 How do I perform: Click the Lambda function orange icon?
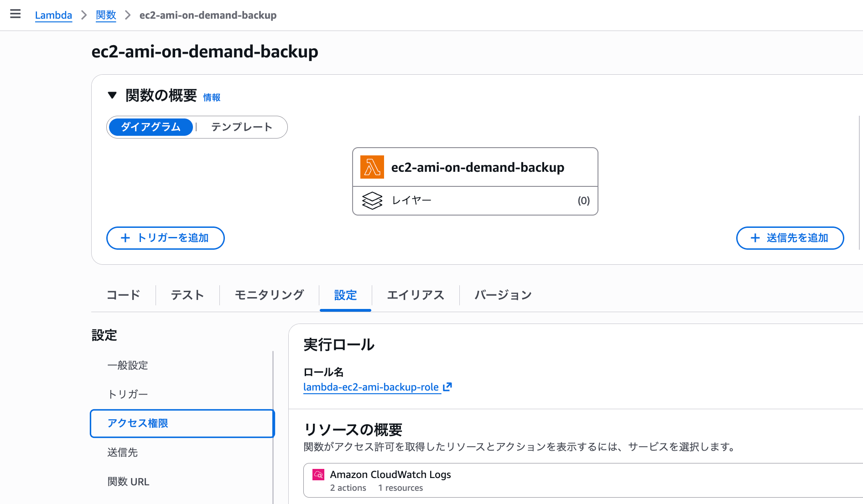pos(372,167)
